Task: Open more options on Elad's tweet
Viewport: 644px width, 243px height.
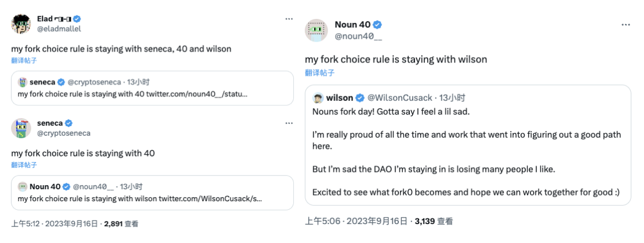Action: 289,19
